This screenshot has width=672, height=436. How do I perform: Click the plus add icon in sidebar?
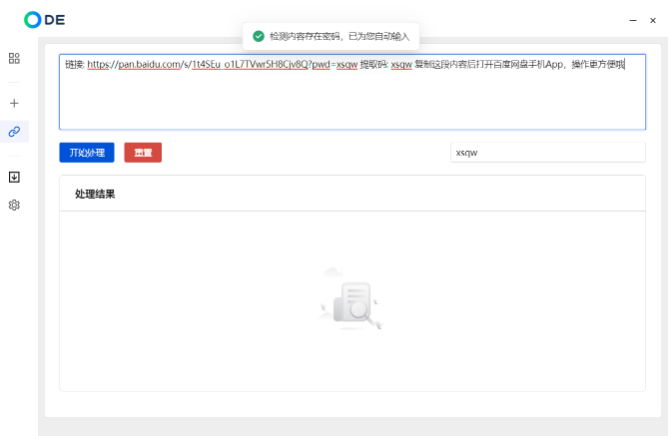pos(14,103)
